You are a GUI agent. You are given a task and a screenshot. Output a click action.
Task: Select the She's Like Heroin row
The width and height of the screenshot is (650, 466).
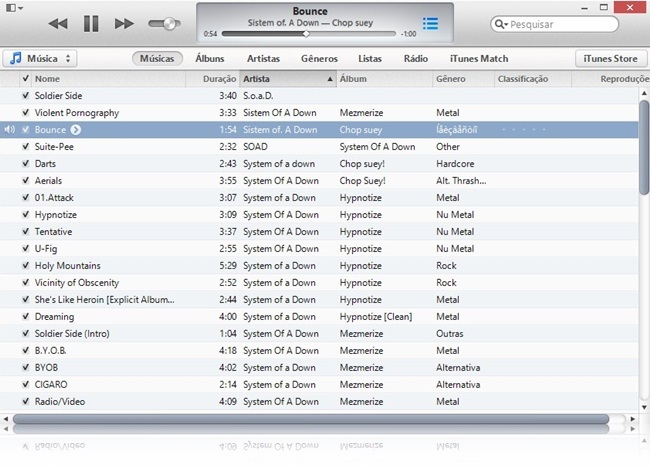coord(319,300)
